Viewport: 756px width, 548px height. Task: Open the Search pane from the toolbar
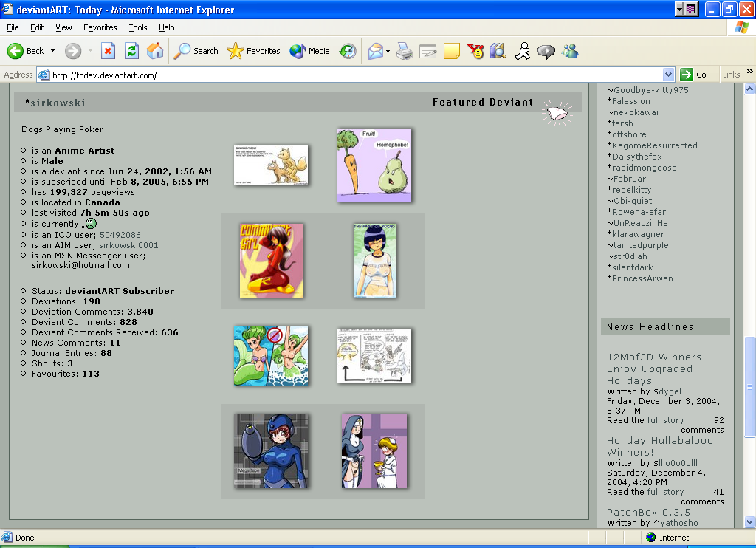click(196, 51)
